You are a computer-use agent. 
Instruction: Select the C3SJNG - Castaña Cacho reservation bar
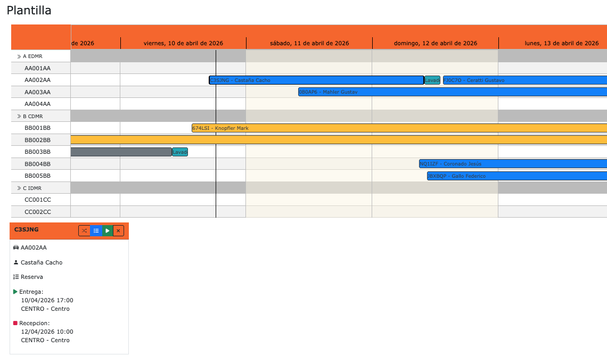click(316, 80)
